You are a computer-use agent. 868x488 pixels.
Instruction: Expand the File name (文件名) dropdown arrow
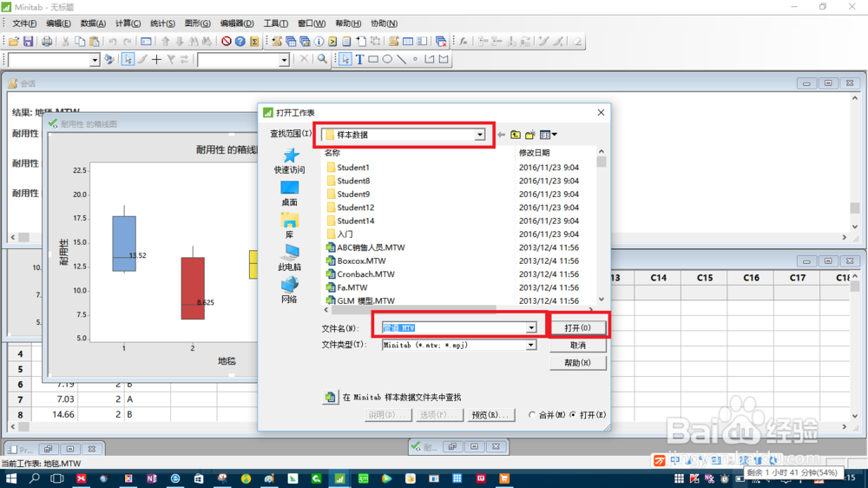click(x=531, y=328)
